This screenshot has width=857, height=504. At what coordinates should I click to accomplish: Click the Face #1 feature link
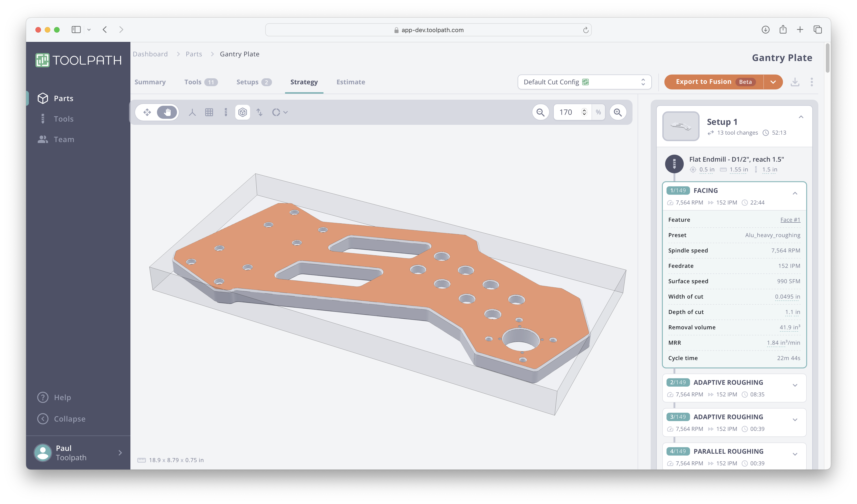pos(790,219)
